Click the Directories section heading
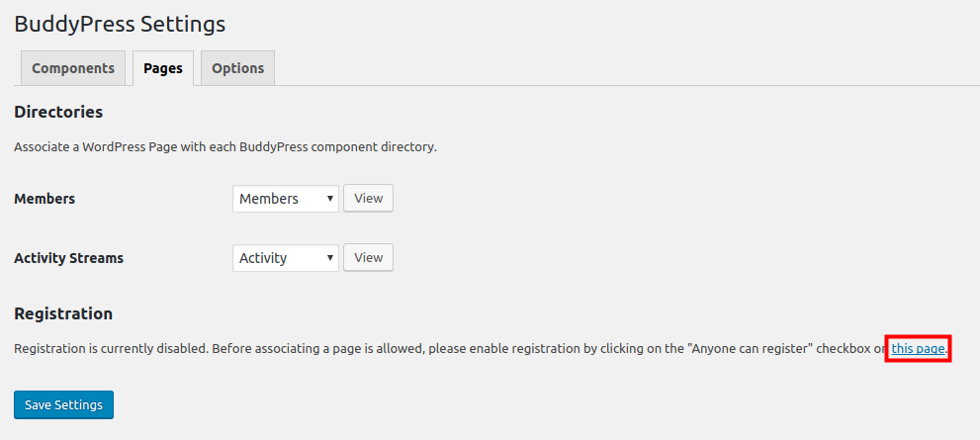 (58, 112)
